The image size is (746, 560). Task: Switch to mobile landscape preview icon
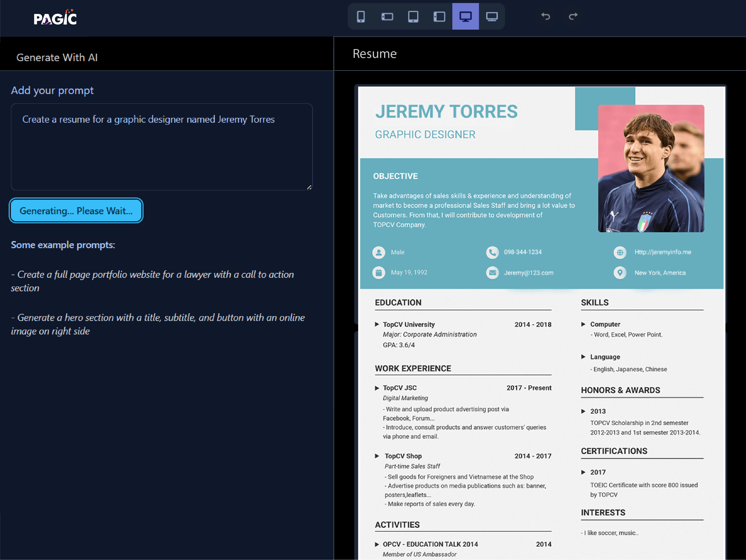point(387,17)
